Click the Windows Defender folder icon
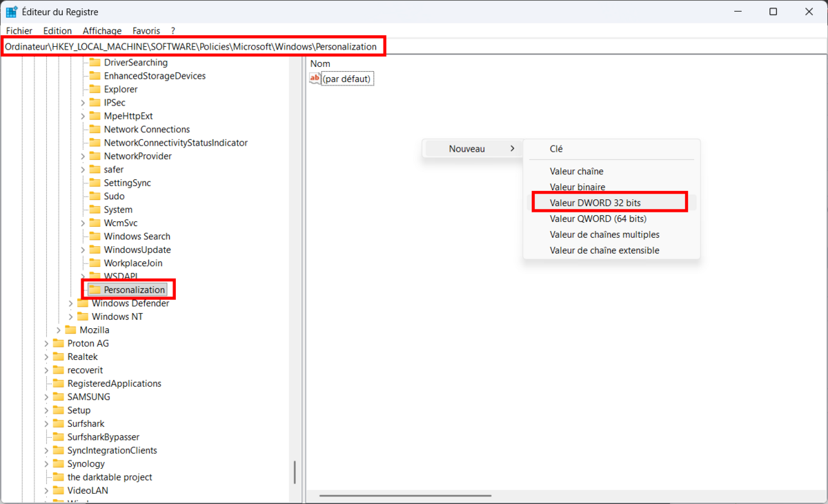Screen dimensions: 828x504 [83, 303]
